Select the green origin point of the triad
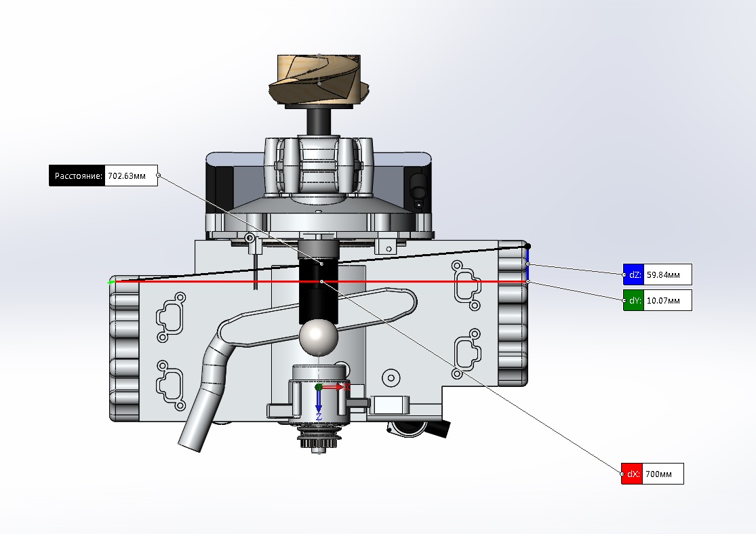The height and width of the screenshot is (534, 756). click(319, 387)
